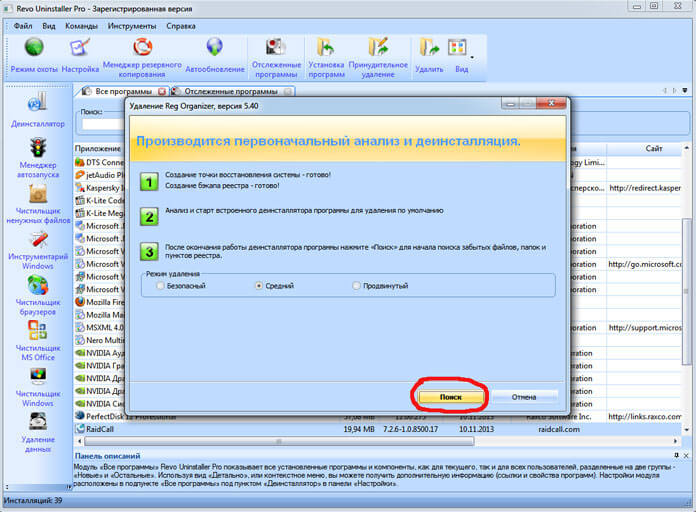696x512 pixels.
Task: Click step 2 green number icon
Action: [x=149, y=217]
